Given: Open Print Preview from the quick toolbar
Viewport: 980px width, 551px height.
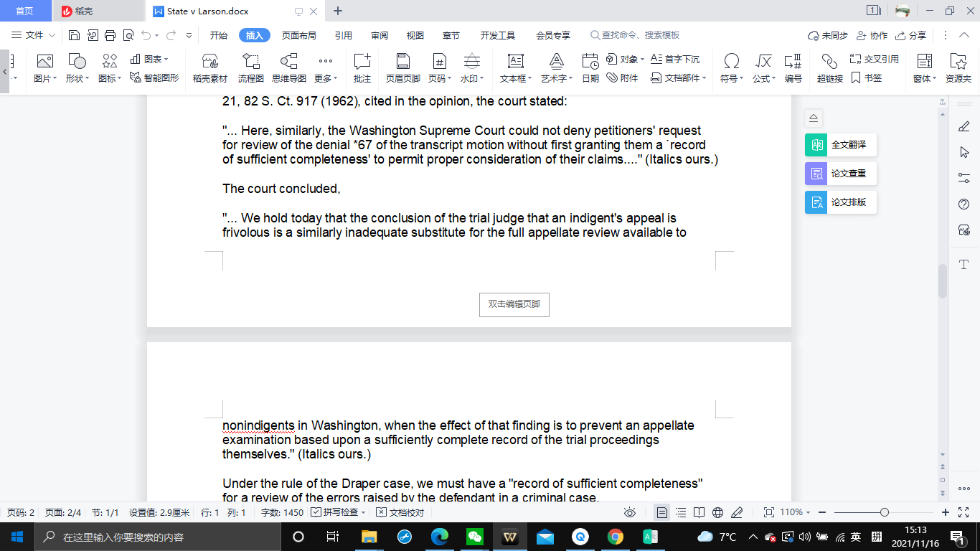Looking at the screenshot, I should point(128,35).
